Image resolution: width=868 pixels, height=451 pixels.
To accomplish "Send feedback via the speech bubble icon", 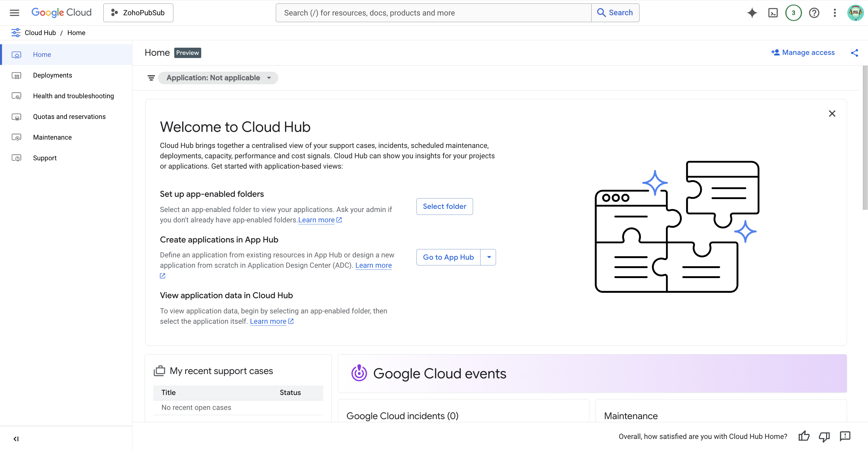I will point(845,436).
